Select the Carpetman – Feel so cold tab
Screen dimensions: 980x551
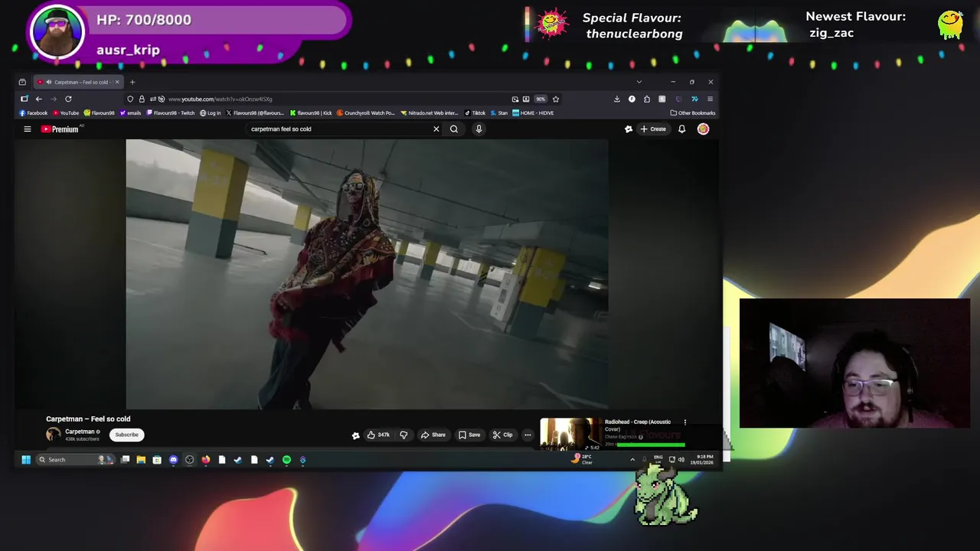click(79, 82)
